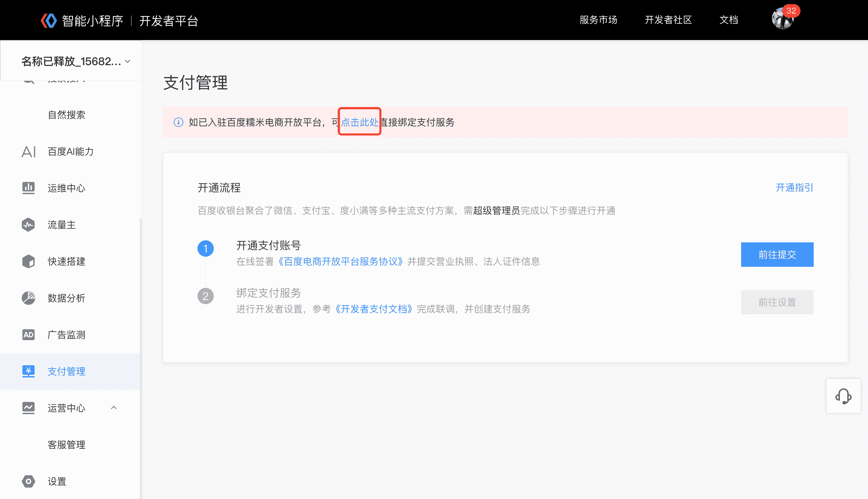Select step 2 circle for 绑定支付服务
Image resolution: width=868 pixels, height=499 pixels.
(206, 296)
